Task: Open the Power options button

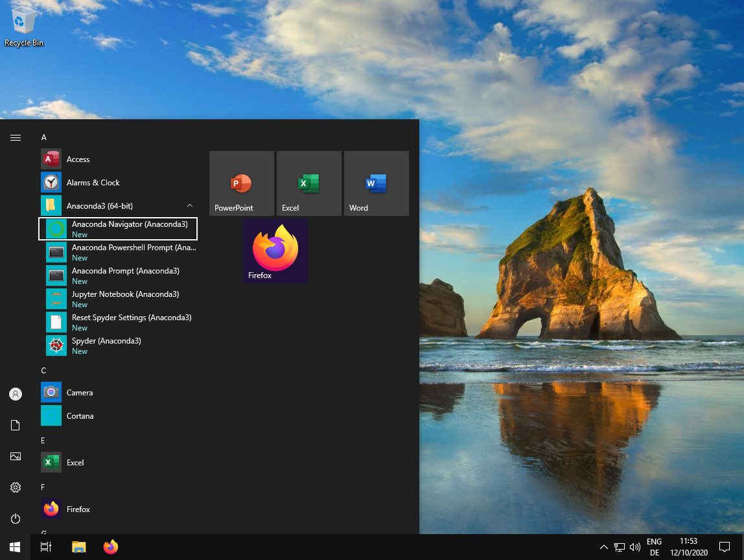Action: (16, 519)
